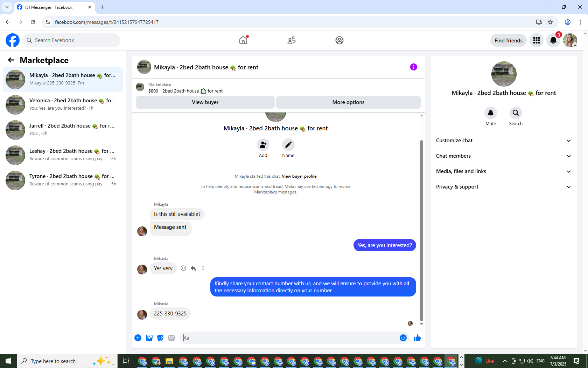Image resolution: width=588 pixels, height=368 pixels.
Task: Click the More options button
Action: [348, 102]
